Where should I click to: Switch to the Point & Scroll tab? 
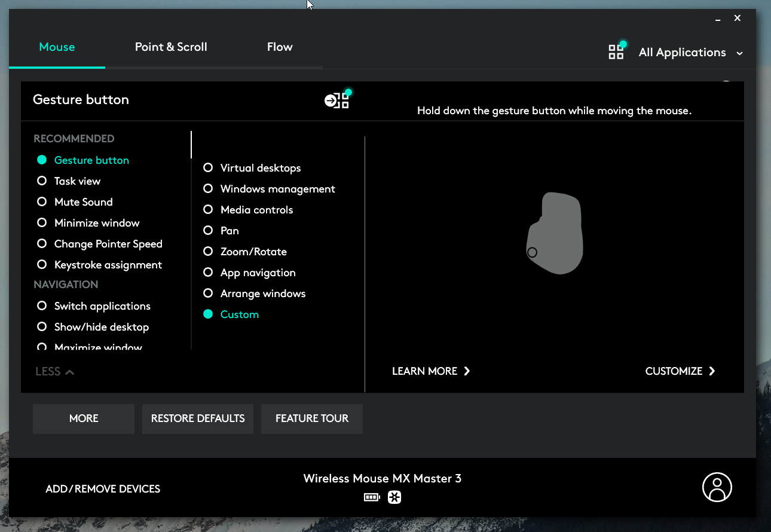[171, 47]
